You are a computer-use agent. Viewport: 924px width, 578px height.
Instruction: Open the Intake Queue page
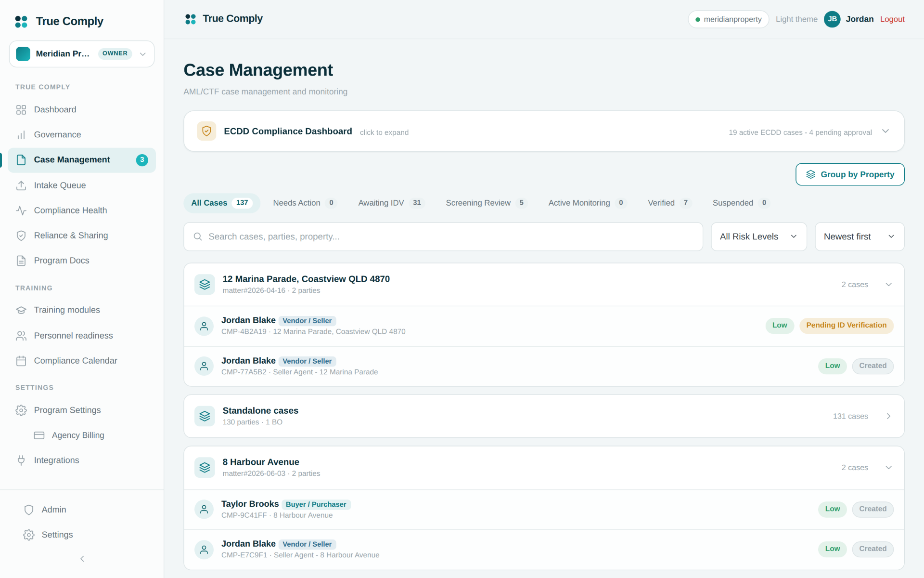pyautogui.click(x=82, y=185)
